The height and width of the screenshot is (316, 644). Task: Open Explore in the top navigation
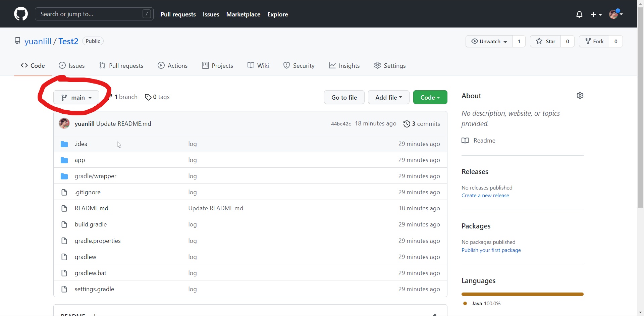pyautogui.click(x=278, y=14)
